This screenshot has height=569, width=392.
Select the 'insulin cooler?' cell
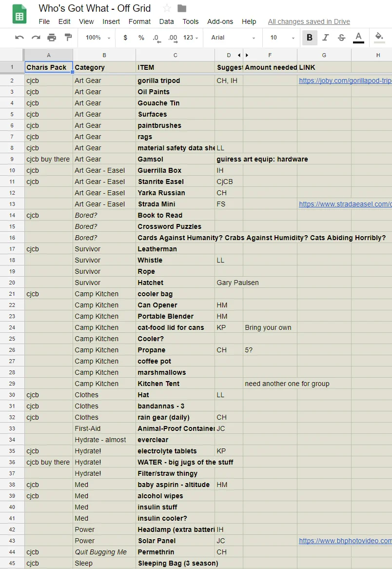pyautogui.click(x=175, y=518)
